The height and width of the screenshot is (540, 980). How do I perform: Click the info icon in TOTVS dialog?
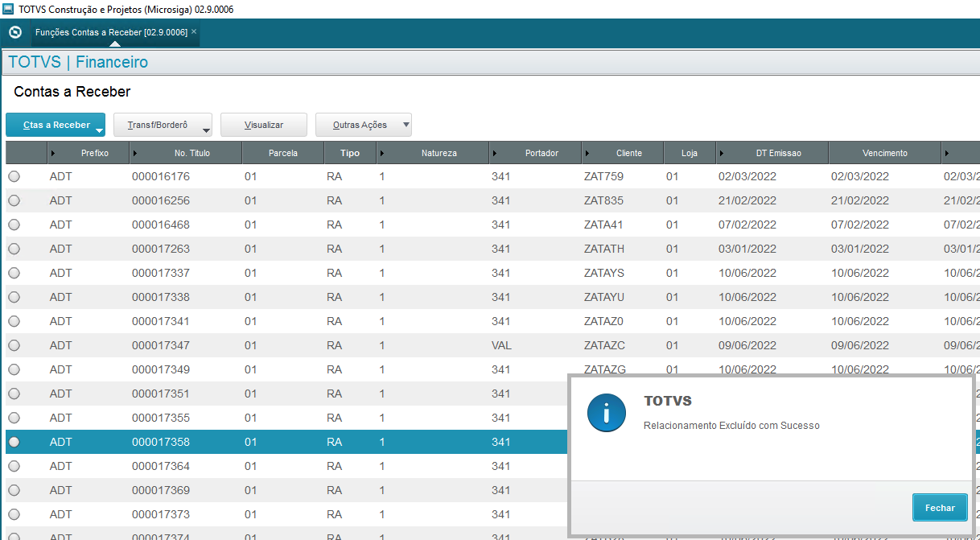tap(607, 413)
